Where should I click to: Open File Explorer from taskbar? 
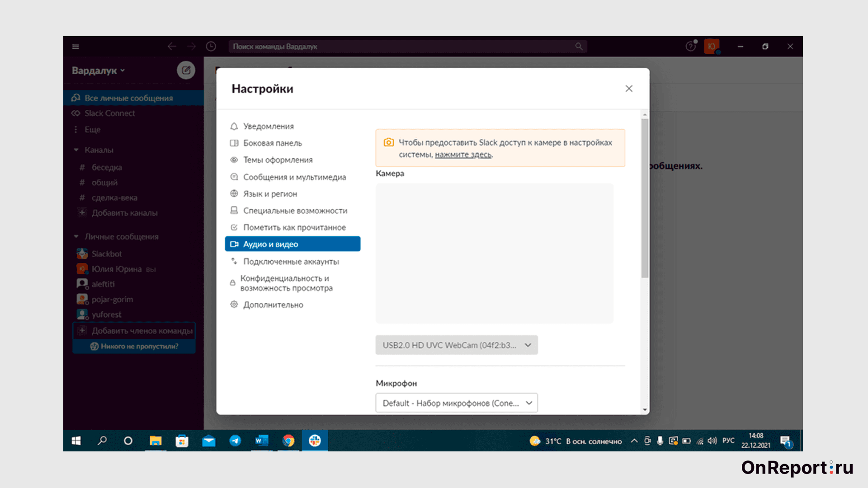[x=156, y=441]
